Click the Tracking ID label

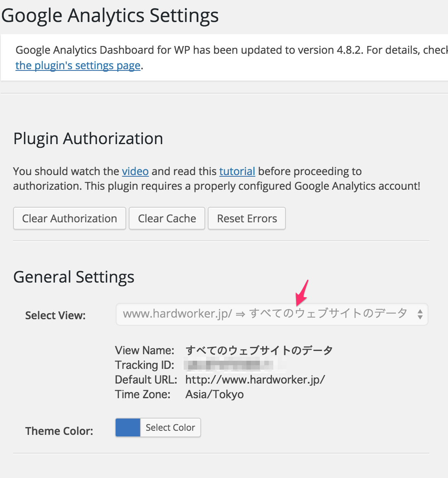pyautogui.click(x=145, y=365)
